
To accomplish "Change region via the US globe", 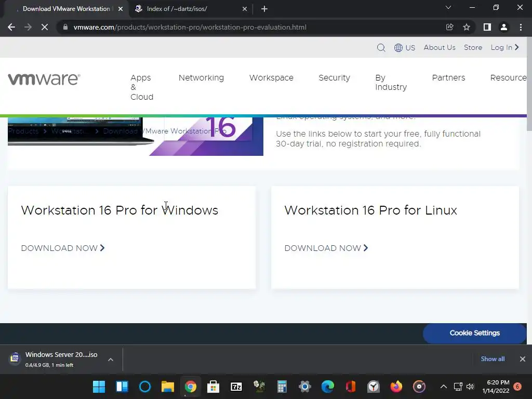I will tap(404, 47).
